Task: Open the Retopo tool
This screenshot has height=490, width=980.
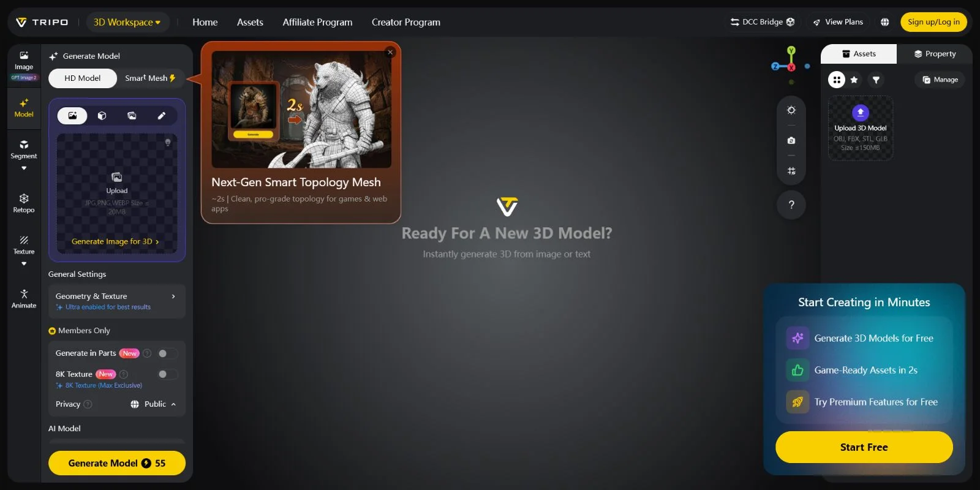Action: pyautogui.click(x=24, y=203)
